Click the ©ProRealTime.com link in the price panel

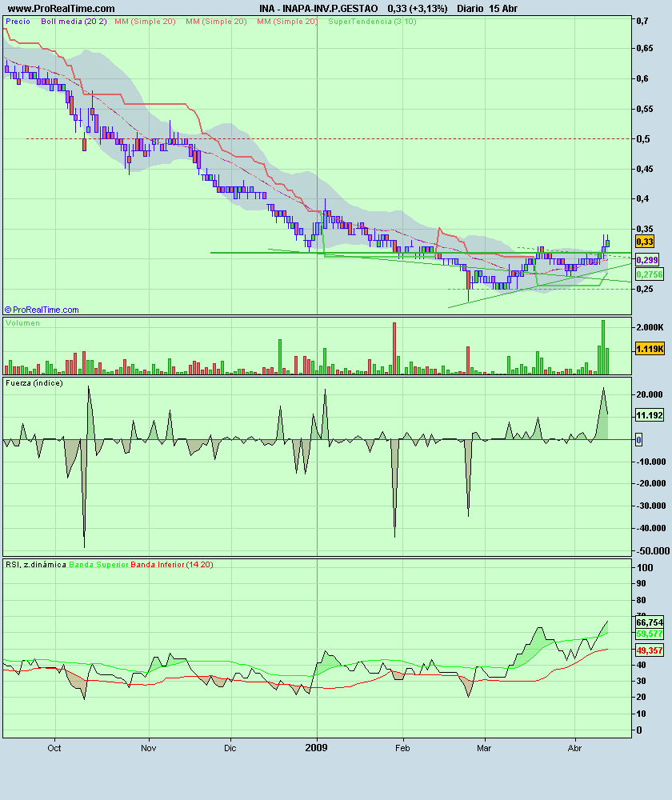point(42,310)
